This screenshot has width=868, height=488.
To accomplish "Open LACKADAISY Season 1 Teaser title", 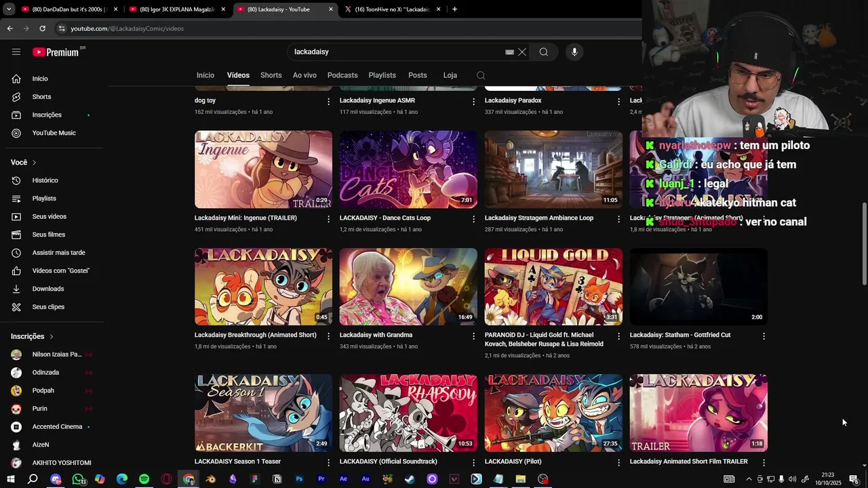I will click(x=237, y=462).
